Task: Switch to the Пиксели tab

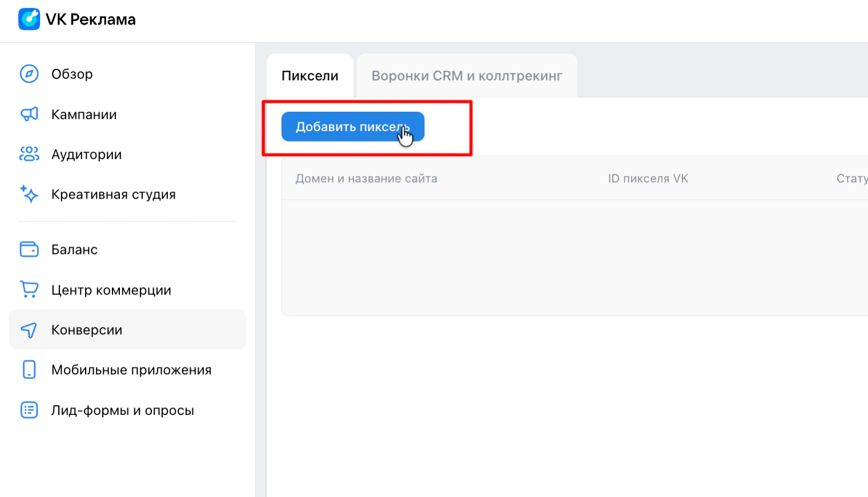Action: [x=310, y=76]
